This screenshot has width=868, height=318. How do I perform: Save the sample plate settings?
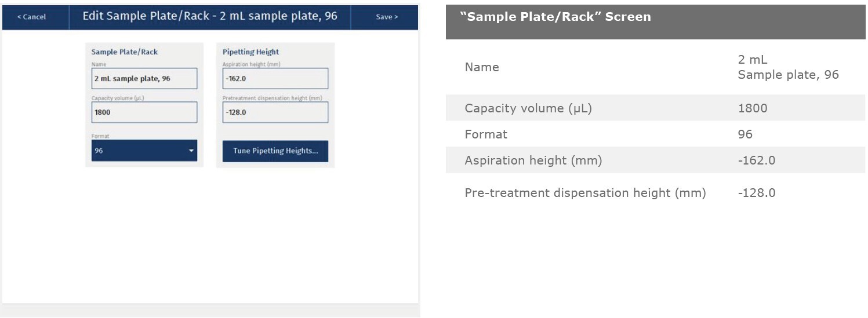point(386,17)
